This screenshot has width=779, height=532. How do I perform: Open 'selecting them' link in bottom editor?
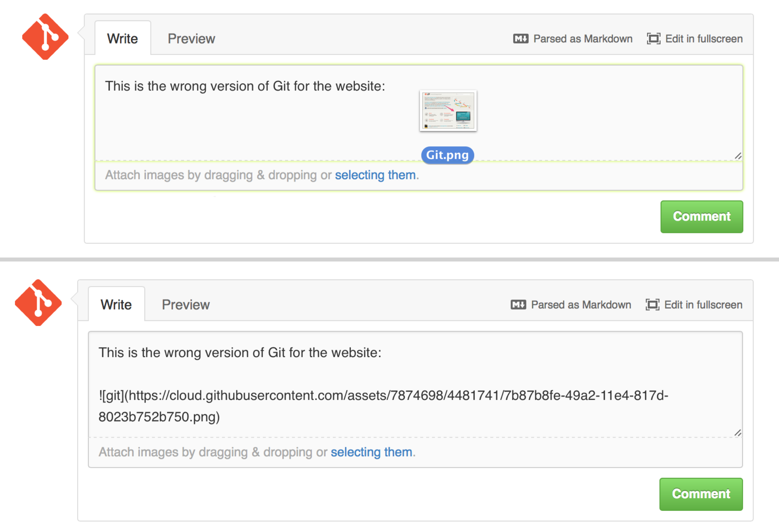[x=371, y=452]
